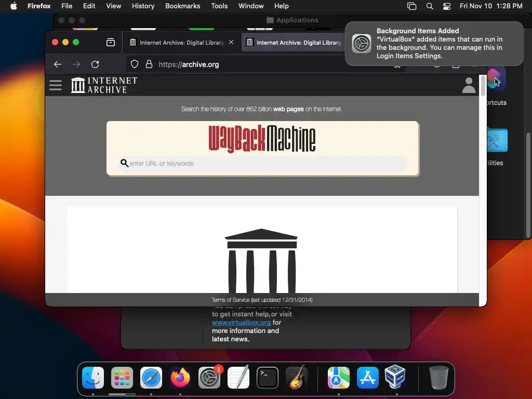Image resolution: width=532 pixels, height=399 pixels.
Task: Select the second Internet Archive tab
Action: click(x=294, y=43)
